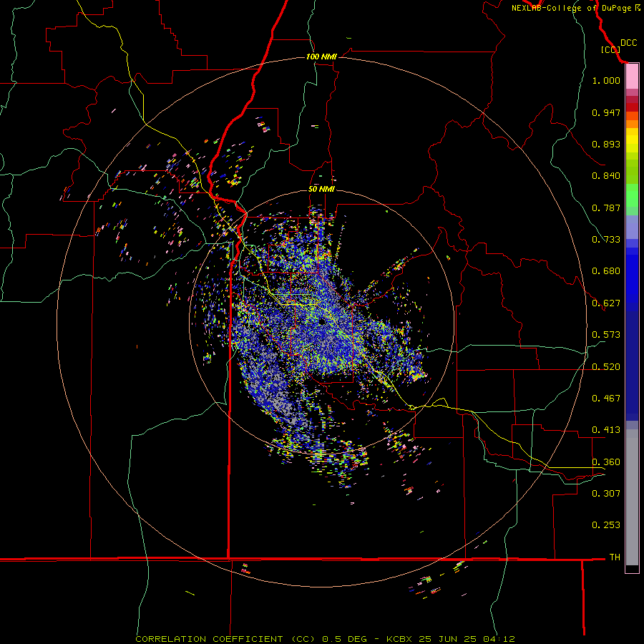Click the 0.680 scale value

point(606,271)
